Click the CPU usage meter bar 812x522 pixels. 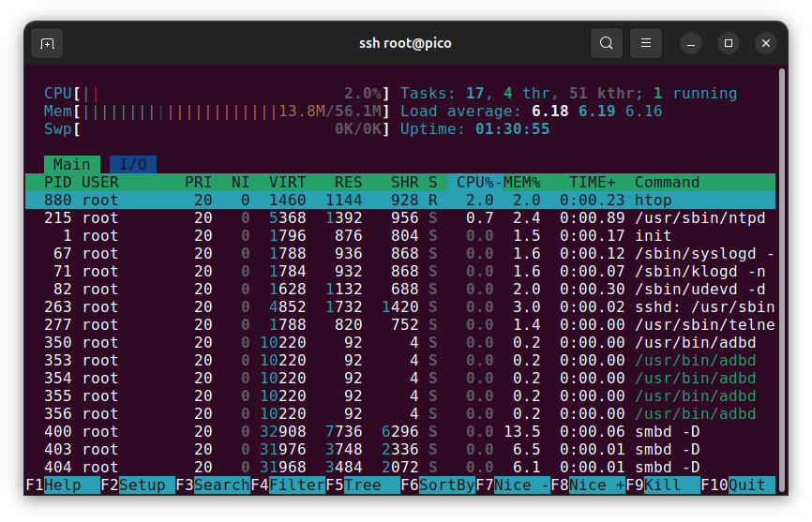(217, 94)
